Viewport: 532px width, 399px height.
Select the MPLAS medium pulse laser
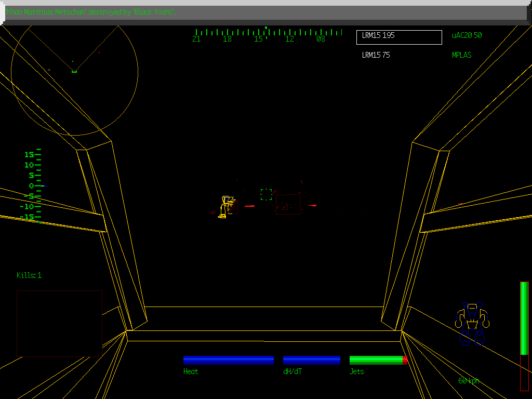(x=461, y=55)
